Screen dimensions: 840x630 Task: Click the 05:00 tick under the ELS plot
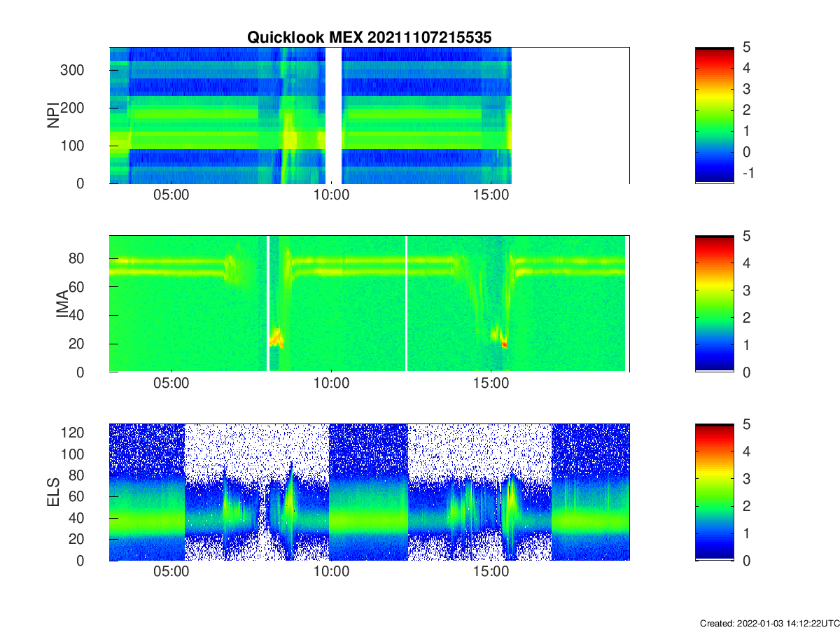tap(171, 570)
